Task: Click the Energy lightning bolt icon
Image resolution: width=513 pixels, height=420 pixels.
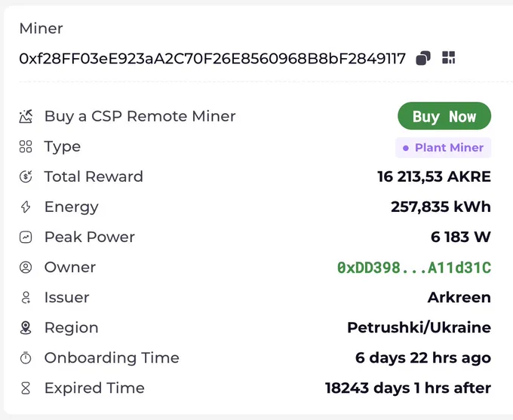Action: coord(26,207)
